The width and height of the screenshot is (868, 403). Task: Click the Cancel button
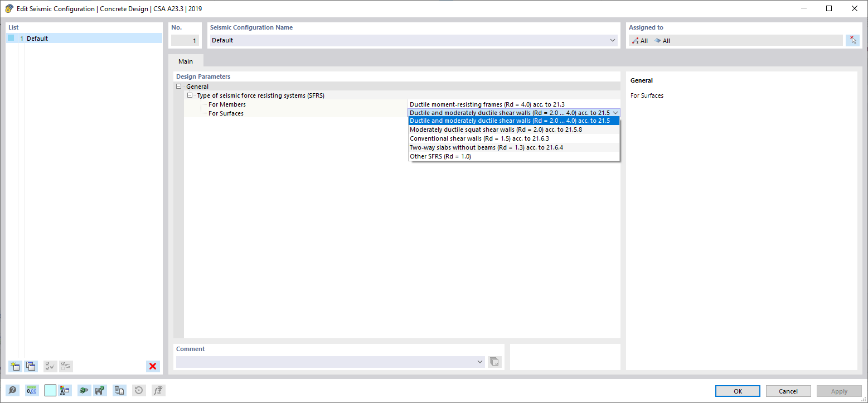coord(788,391)
